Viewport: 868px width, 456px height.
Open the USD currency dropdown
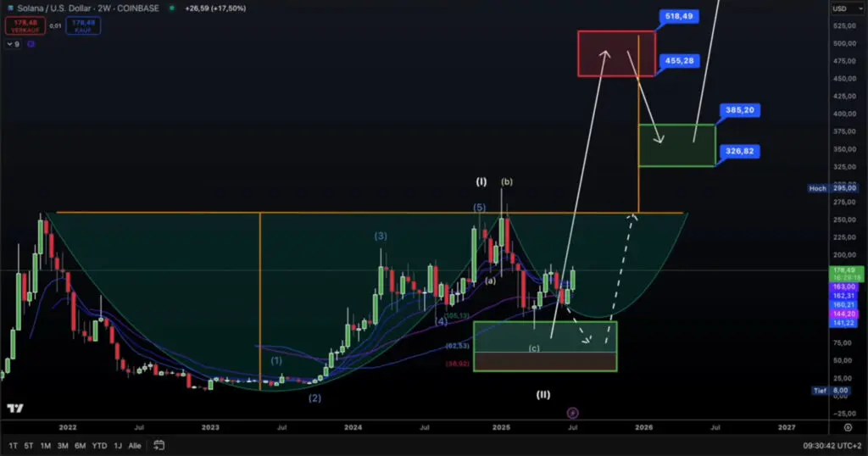click(842, 8)
